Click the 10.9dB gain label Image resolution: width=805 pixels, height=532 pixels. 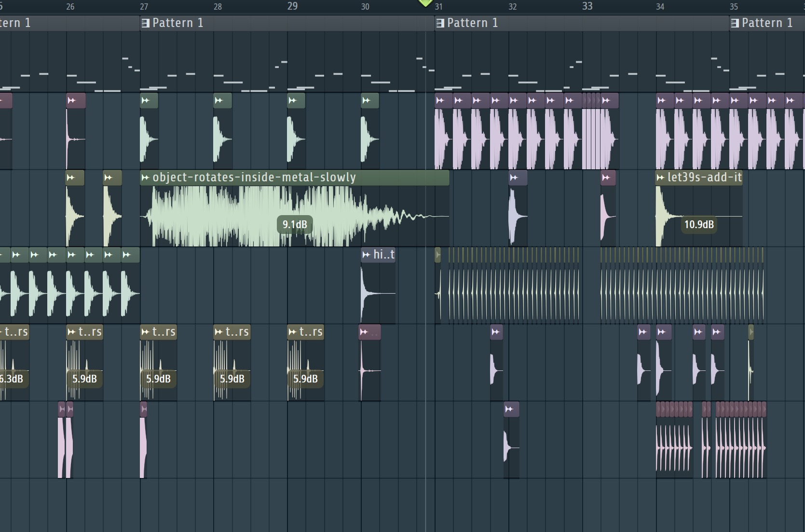[x=699, y=225]
